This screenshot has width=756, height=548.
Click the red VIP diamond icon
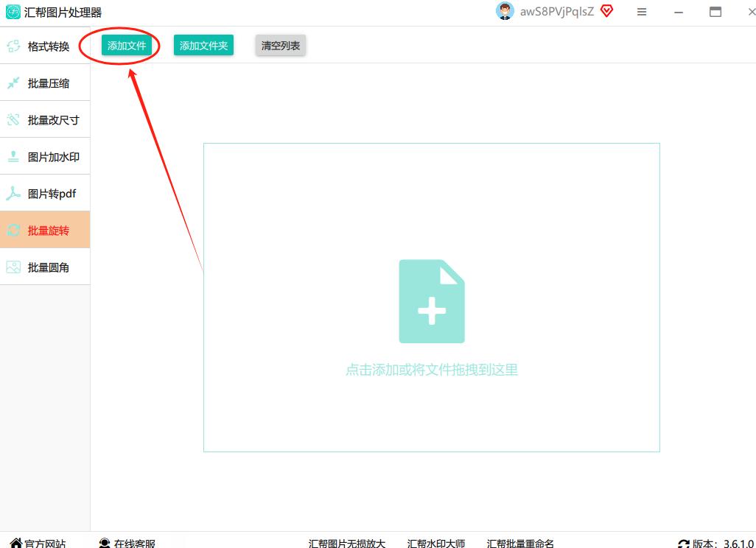(606, 11)
